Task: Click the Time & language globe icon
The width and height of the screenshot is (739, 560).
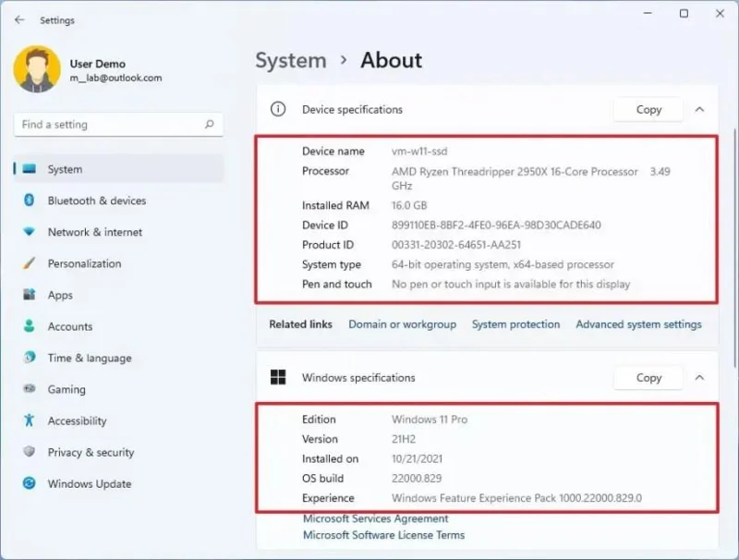Action: (x=30, y=358)
